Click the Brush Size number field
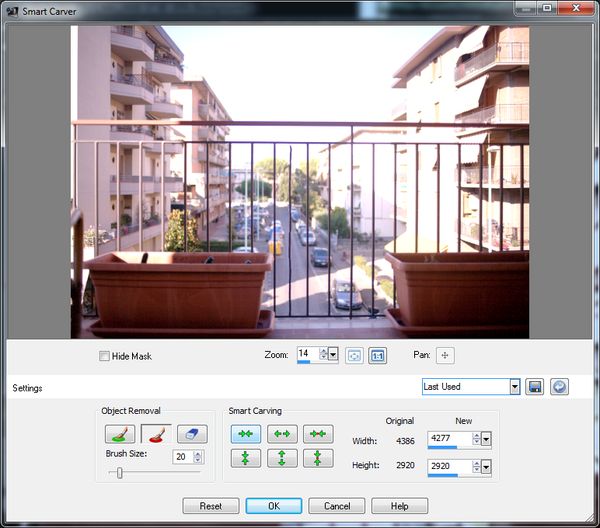Screen dimensions: 600x528 tap(182, 457)
